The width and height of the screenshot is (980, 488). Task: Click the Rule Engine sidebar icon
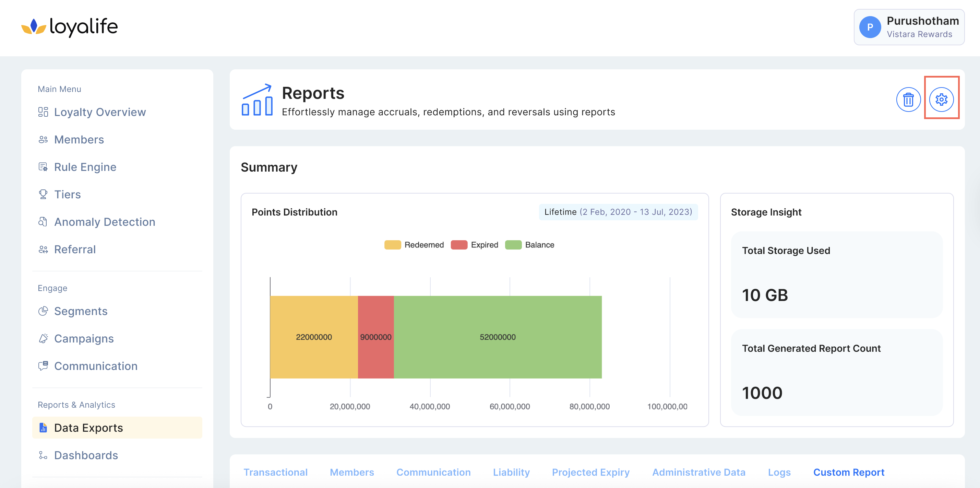coord(43,167)
